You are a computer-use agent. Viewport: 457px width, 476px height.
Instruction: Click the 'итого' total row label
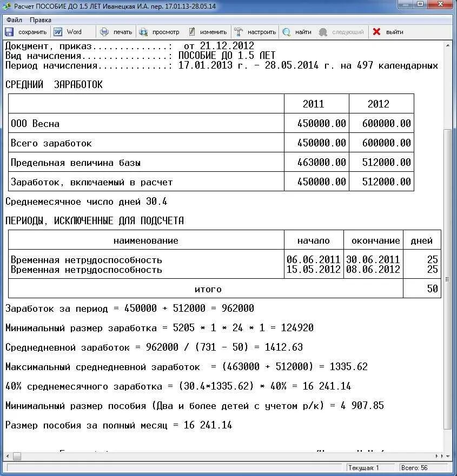208,289
